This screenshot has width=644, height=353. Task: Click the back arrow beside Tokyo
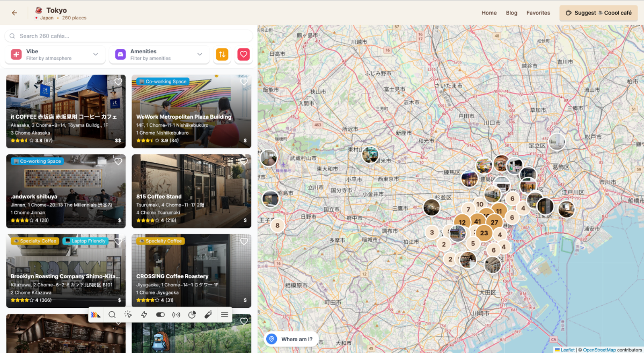coord(14,13)
